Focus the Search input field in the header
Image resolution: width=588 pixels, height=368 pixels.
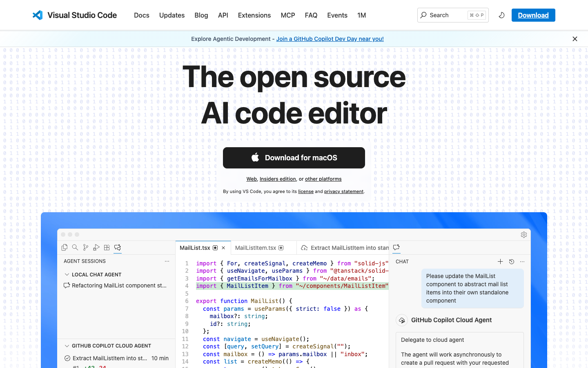click(x=453, y=15)
